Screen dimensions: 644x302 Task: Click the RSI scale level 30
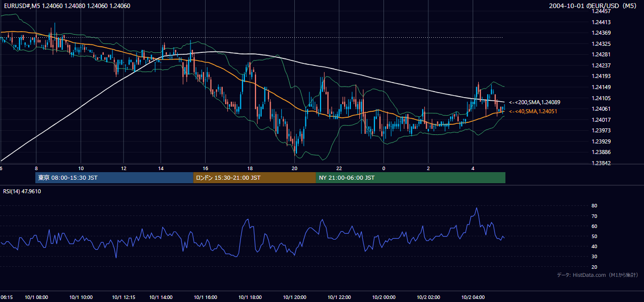[594, 257]
